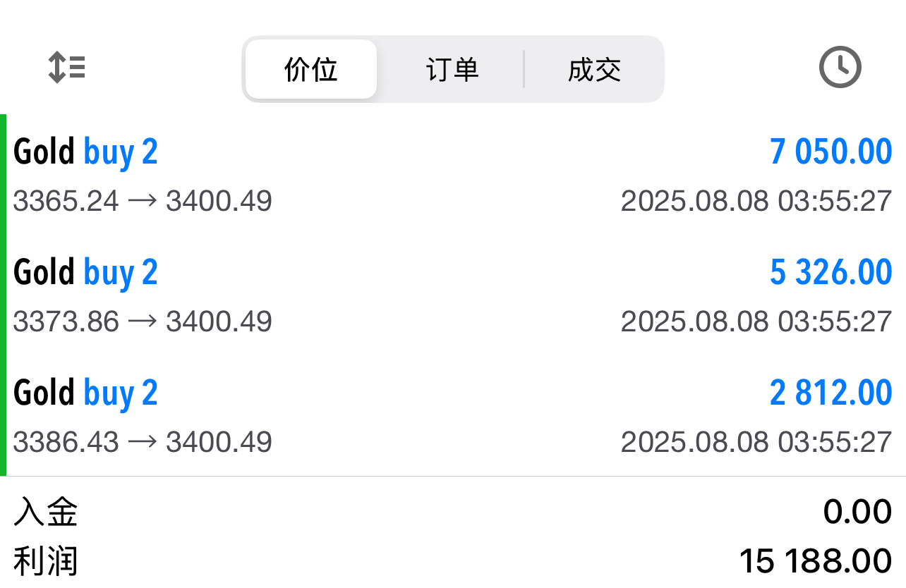Image resolution: width=906 pixels, height=588 pixels.
Task: Click the price range 3373.86 → 3400.49
Action: coord(143,322)
